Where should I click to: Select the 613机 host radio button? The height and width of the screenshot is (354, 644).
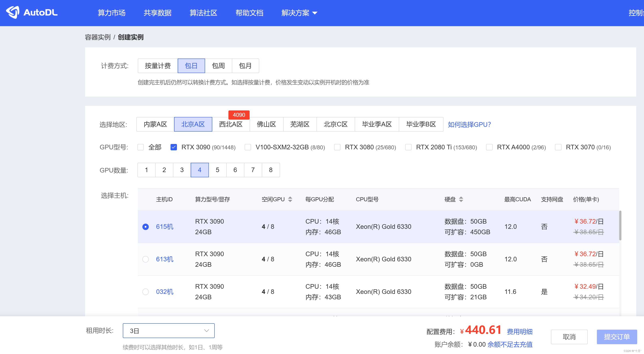pos(146,259)
